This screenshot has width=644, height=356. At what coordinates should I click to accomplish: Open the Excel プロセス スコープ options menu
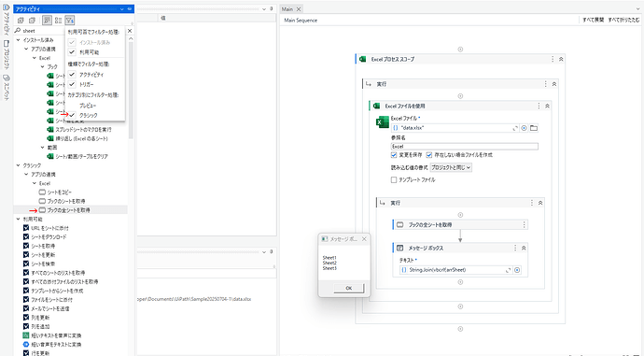(x=553, y=59)
